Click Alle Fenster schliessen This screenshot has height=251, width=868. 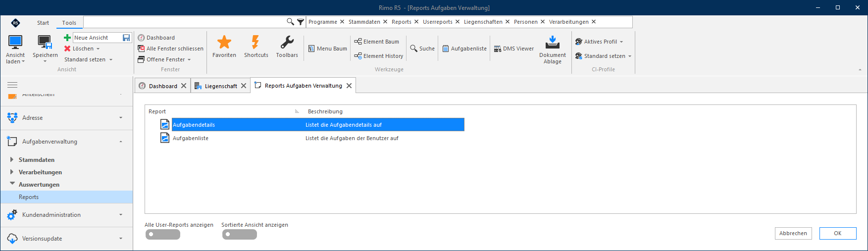171,49
